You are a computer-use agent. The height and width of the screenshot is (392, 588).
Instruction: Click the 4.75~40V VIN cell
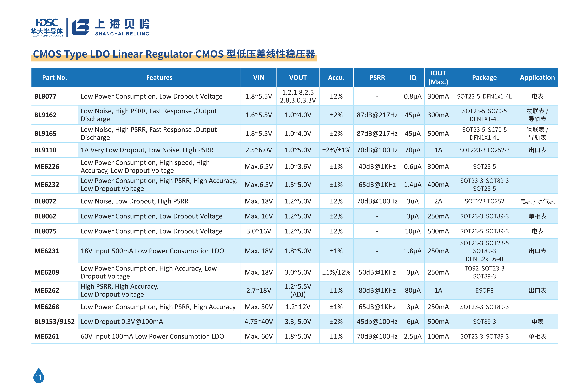pyautogui.click(x=259, y=321)
